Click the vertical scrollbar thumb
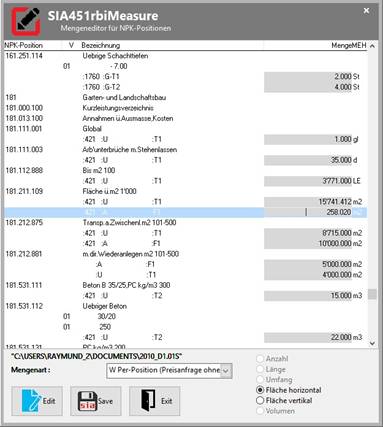Viewport: 383px width, 427px height. click(x=372, y=294)
